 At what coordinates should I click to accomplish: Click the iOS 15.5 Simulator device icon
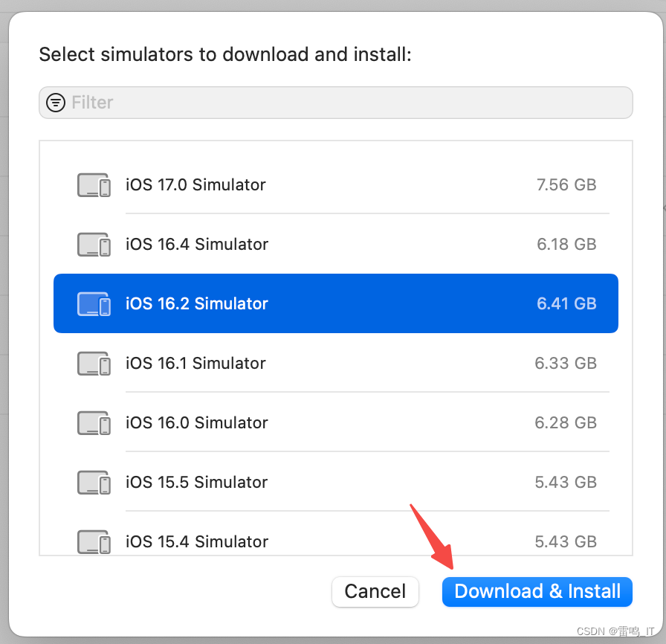[94, 483]
